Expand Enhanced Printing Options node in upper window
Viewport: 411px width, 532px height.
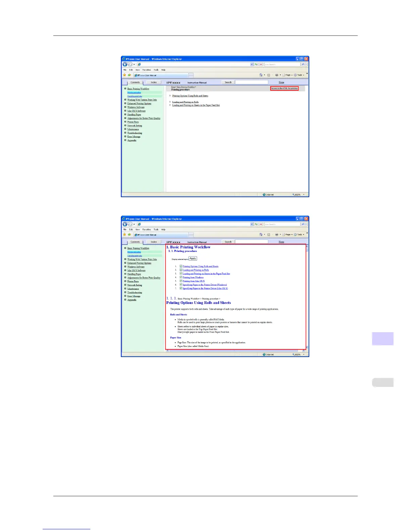tap(125, 103)
